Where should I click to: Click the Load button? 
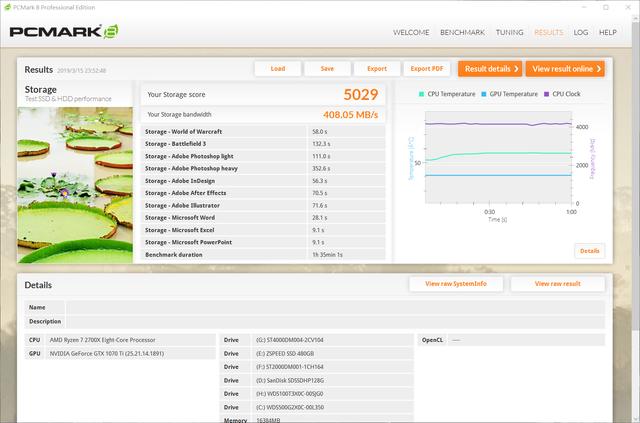[x=278, y=69]
